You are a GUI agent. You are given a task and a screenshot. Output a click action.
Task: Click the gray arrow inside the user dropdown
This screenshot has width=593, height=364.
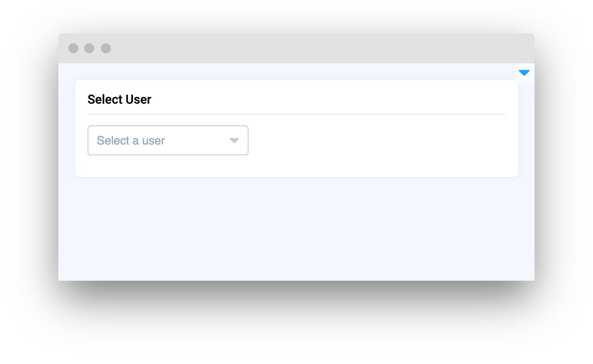tap(234, 141)
